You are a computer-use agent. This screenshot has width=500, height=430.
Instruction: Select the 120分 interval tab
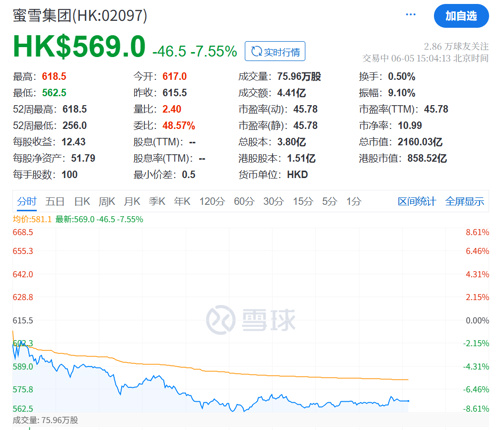(212, 201)
